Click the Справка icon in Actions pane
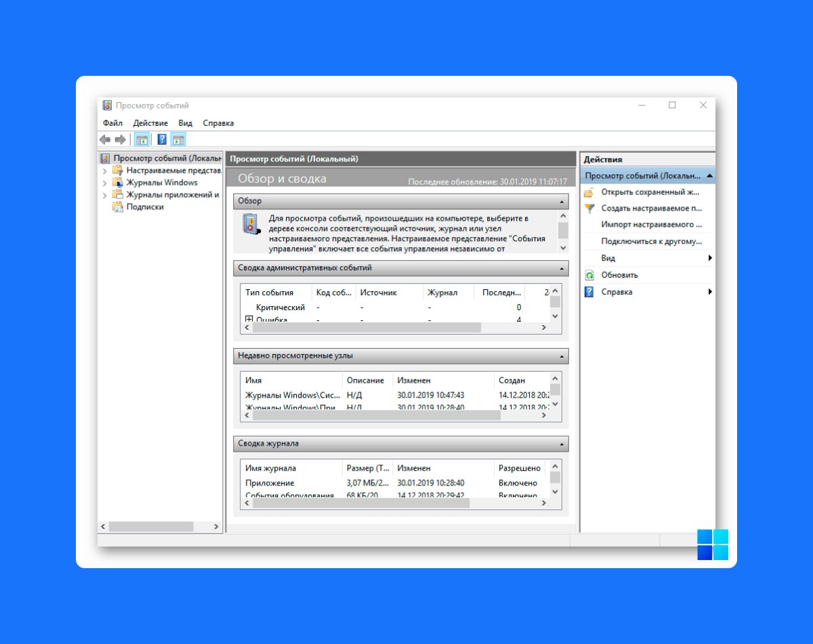The image size is (813, 644). coord(589,292)
